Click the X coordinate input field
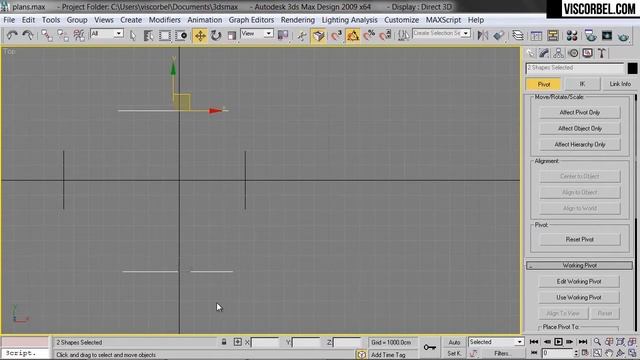 click(x=265, y=342)
